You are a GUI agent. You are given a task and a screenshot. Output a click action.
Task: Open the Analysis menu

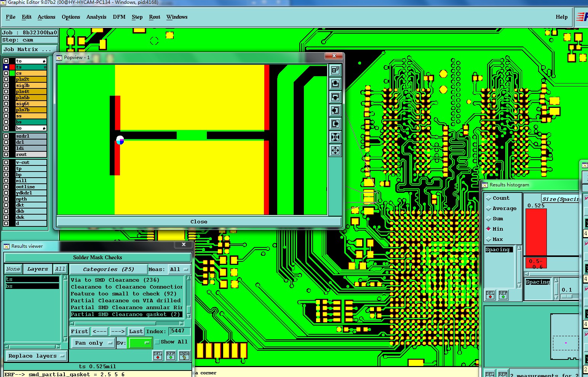pos(96,17)
